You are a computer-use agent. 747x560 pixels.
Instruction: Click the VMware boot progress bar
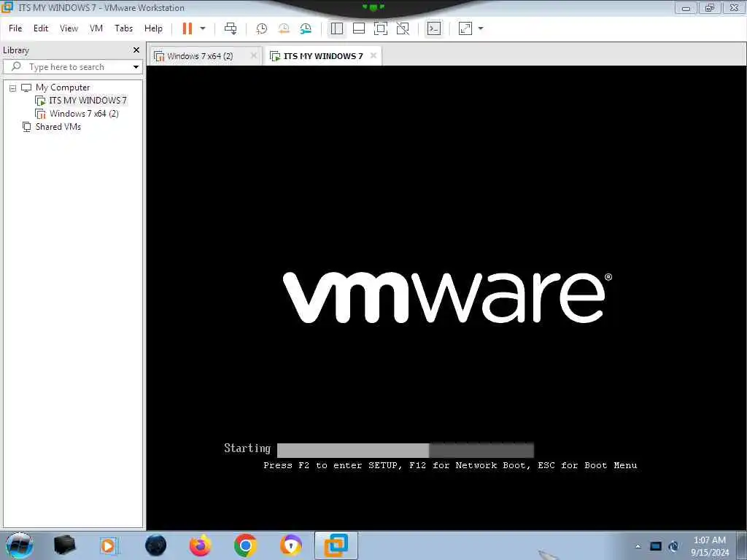point(406,450)
